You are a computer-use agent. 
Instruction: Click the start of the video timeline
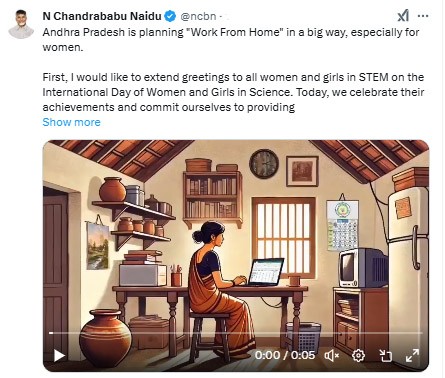(x=51, y=333)
